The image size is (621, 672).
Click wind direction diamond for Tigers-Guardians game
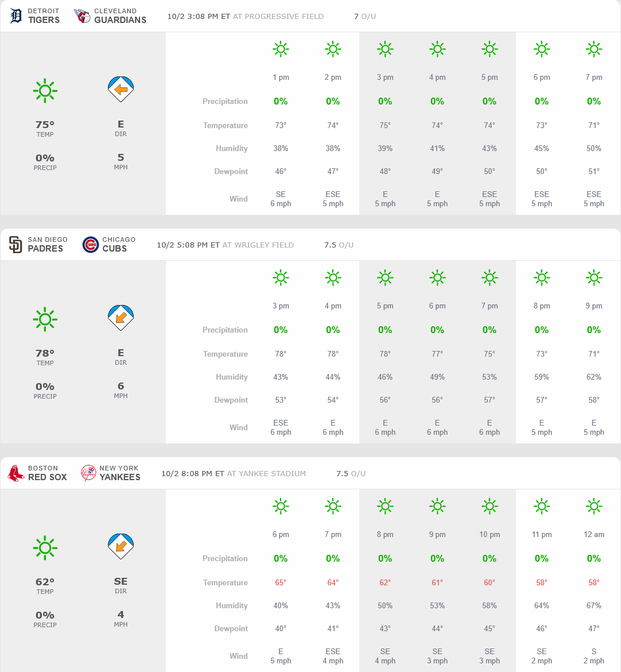pos(121,89)
